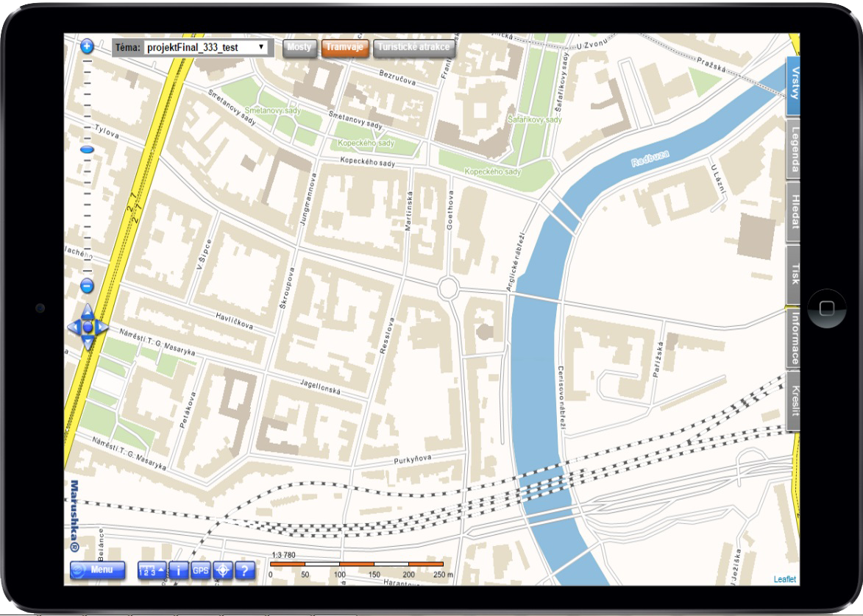Click the Resslova street label
The width and height of the screenshot is (863, 616).
(x=387, y=336)
